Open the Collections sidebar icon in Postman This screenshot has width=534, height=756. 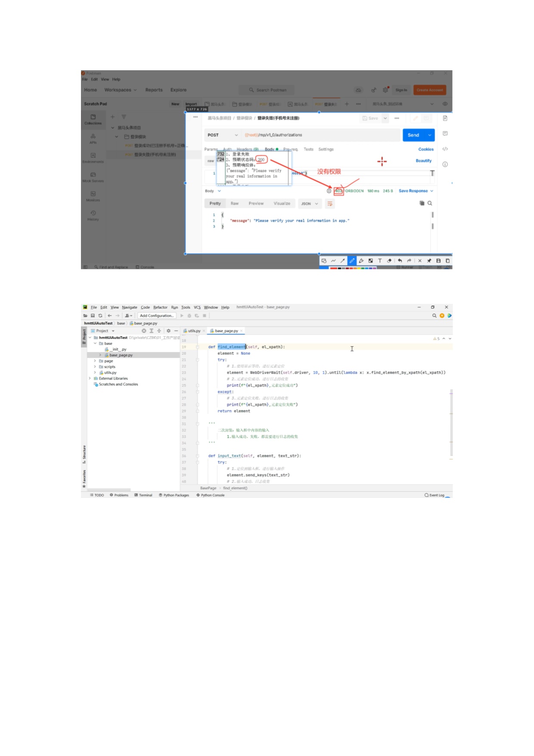coord(93,119)
